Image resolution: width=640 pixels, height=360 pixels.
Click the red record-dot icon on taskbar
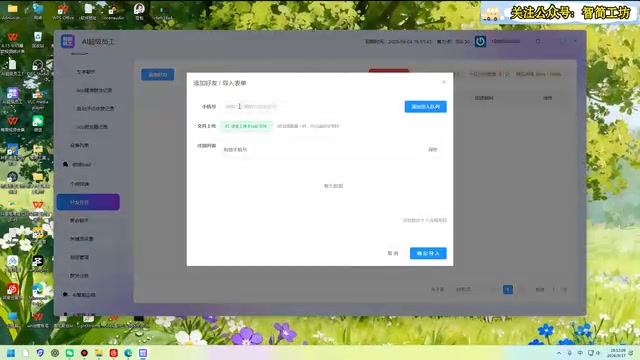pyautogui.click(x=84, y=353)
